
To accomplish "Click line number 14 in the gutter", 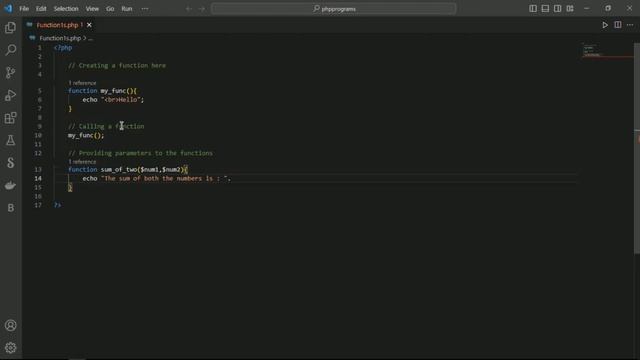I will tap(38, 178).
